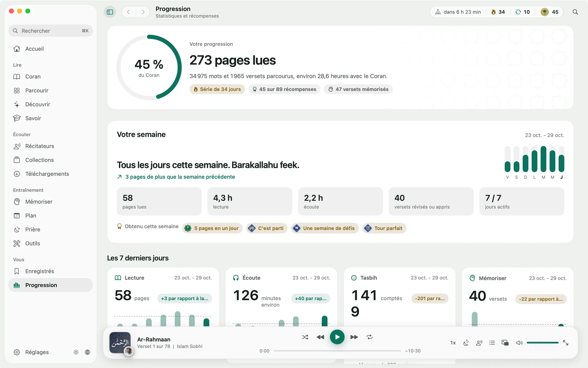
Task: Click the rewards medal counter 45
Action: click(549, 12)
